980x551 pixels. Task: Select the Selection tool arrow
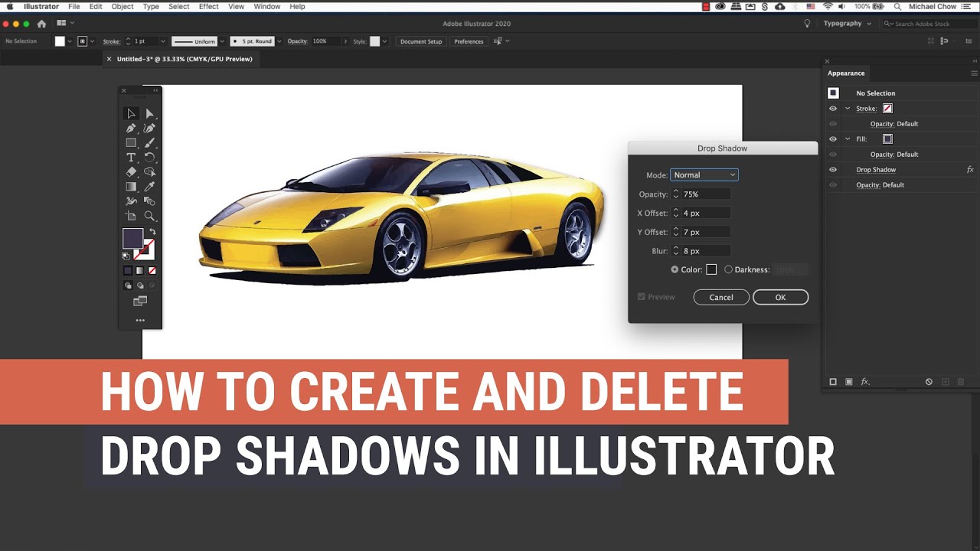click(x=131, y=113)
